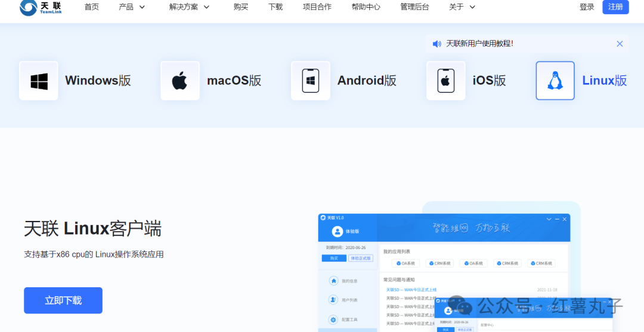Go to the 购买 page
The image size is (644, 332).
pos(241,7)
